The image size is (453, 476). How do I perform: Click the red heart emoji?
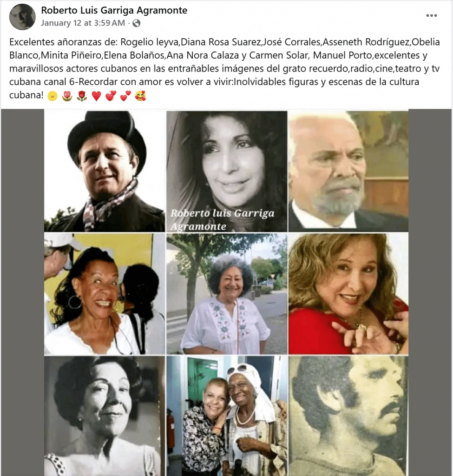[96, 96]
